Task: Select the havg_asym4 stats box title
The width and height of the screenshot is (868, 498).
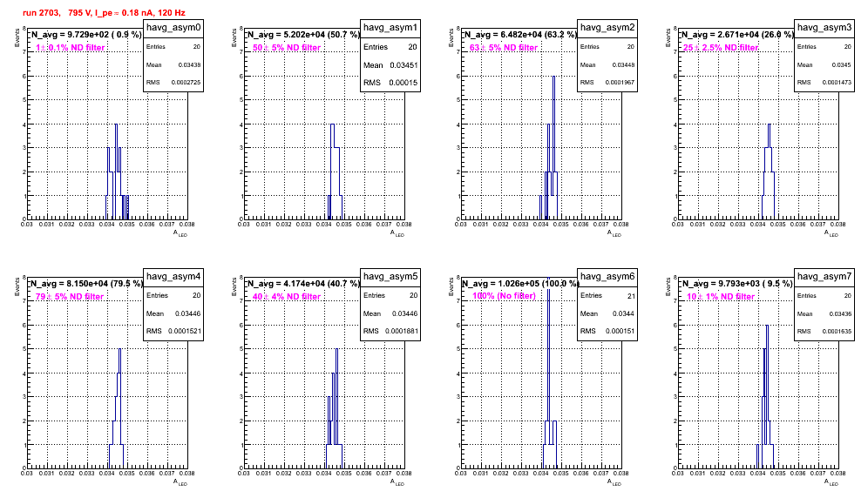Action: (173, 276)
